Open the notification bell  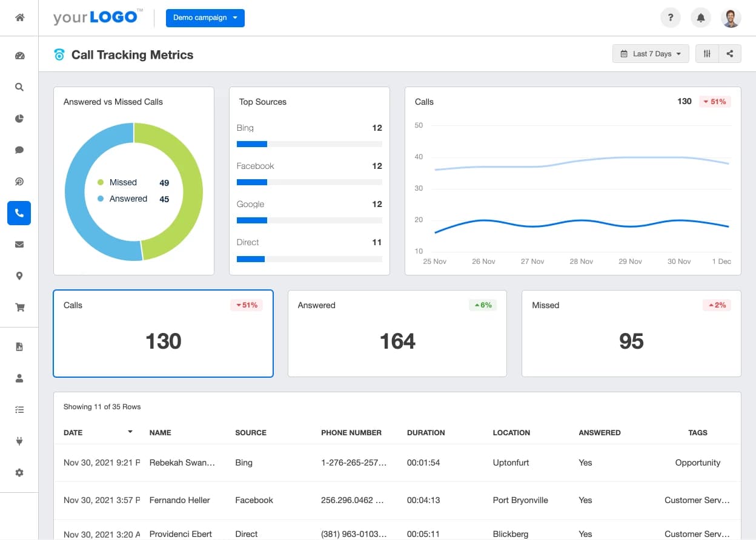[700, 18]
